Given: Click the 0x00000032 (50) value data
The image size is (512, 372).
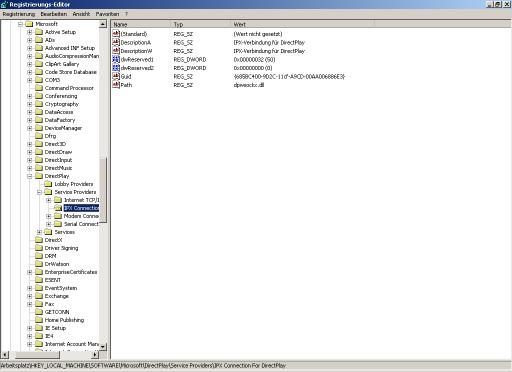Looking at the screenshot, I should (x=254, y=59).
